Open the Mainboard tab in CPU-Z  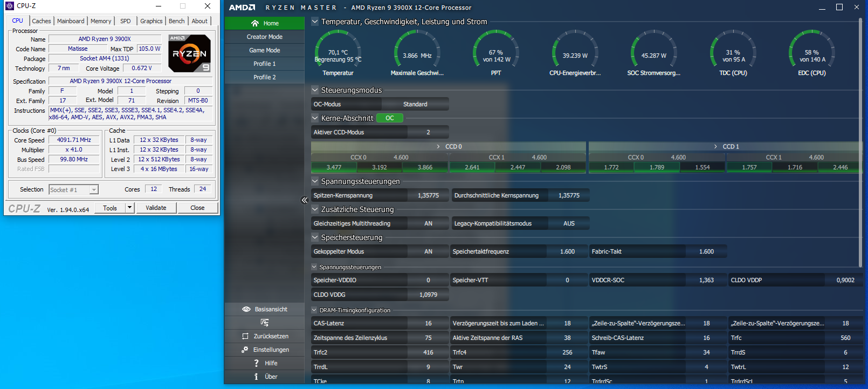[x=71, y=21]
